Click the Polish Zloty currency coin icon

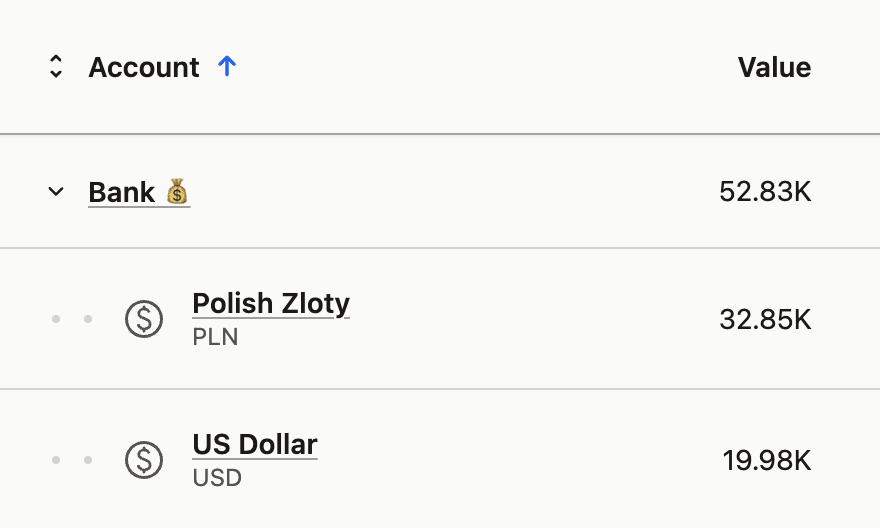click(x=143, y=319)
